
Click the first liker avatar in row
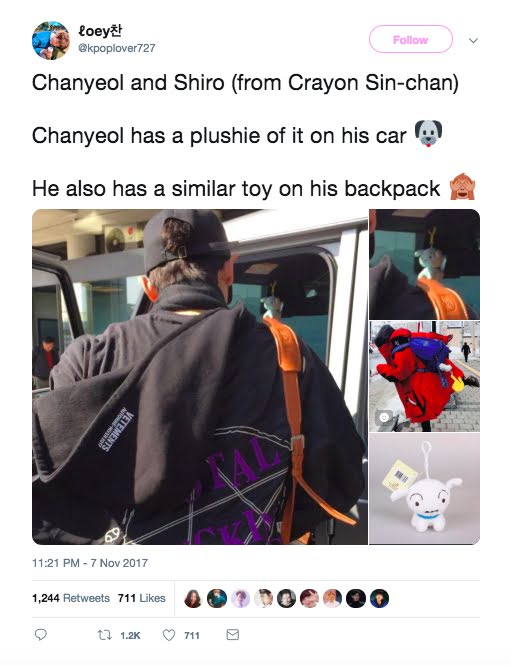(193, 598)
